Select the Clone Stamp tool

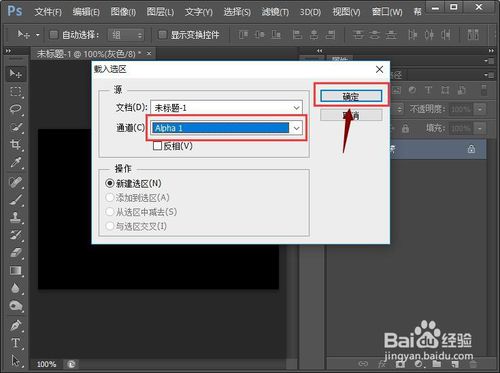pyautogui.click(x=15, y=218)
